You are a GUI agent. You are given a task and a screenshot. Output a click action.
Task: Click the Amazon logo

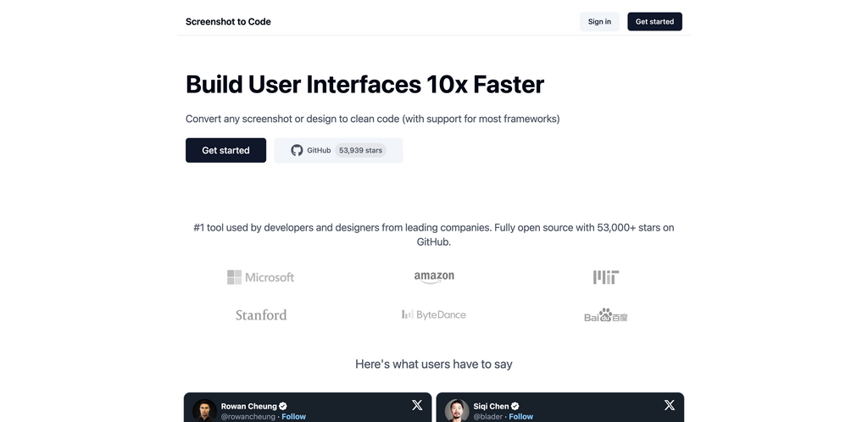point(434,277)
